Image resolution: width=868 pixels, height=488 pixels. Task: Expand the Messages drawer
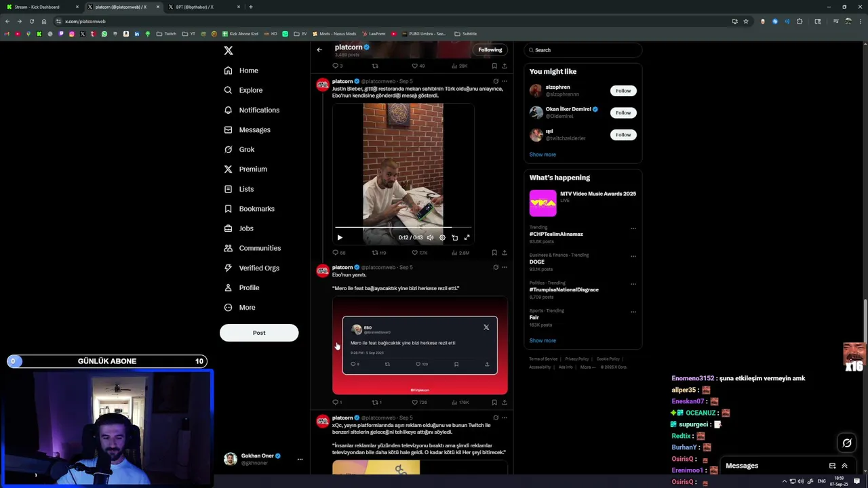point(844,466)
